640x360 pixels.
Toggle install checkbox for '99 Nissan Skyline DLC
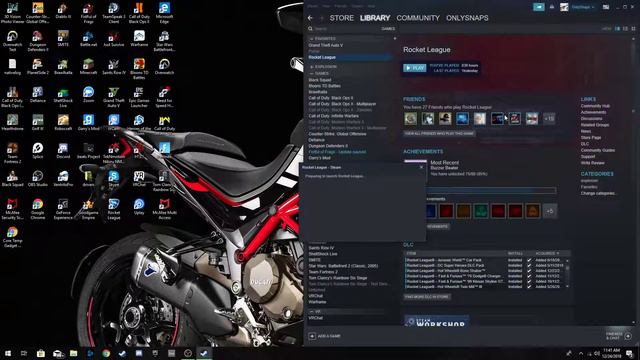(529, 281)
